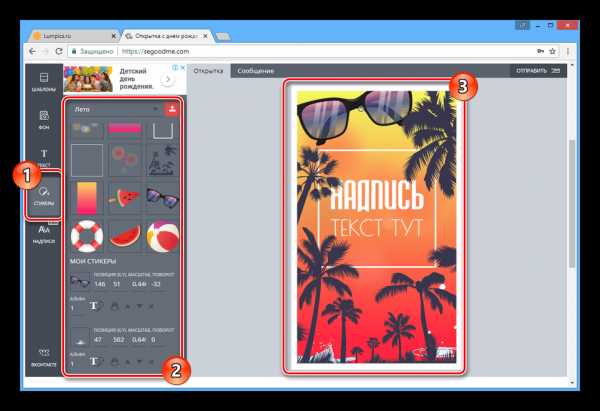Add the watermelon slice sticker
This screenshot has height=411, width=600.
point(125,236)
